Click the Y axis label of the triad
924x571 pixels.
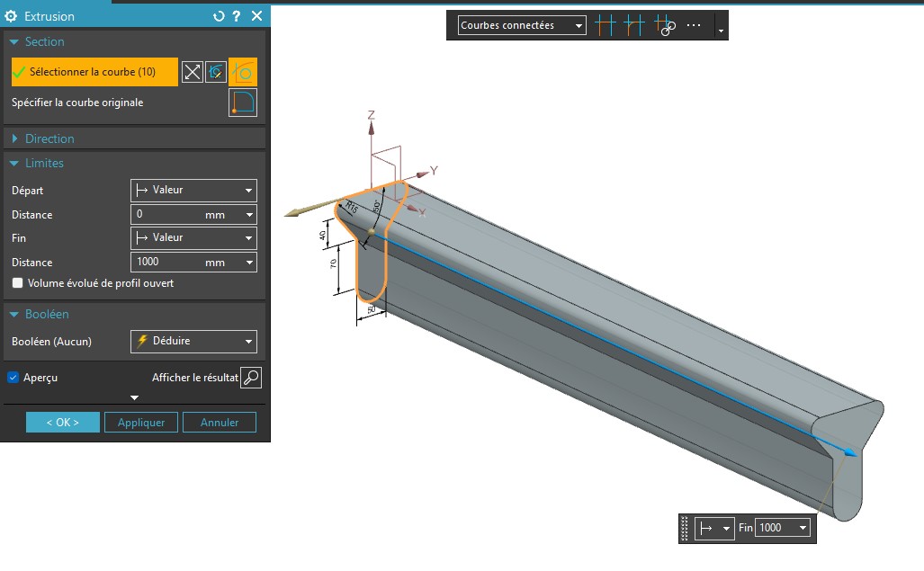coord(434,170)
